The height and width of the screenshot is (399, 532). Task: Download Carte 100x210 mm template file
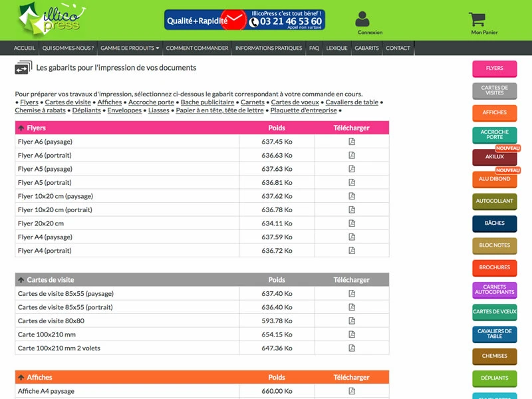(352, 334)
